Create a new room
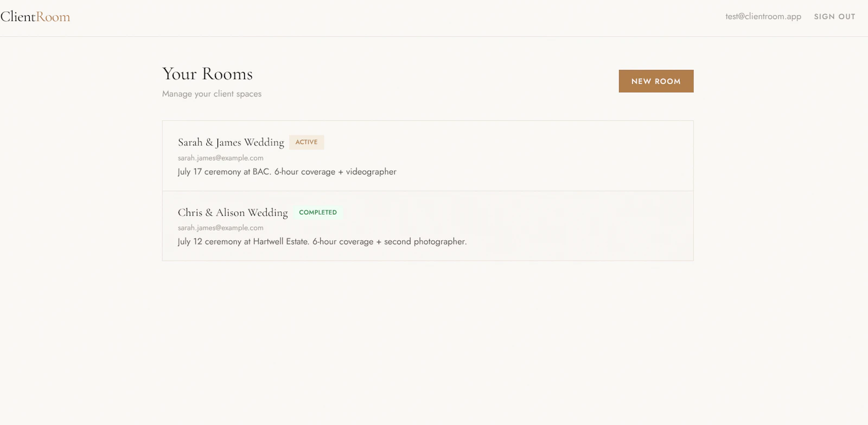This screenshot has width=868, height=425. [x=656, y=81]
